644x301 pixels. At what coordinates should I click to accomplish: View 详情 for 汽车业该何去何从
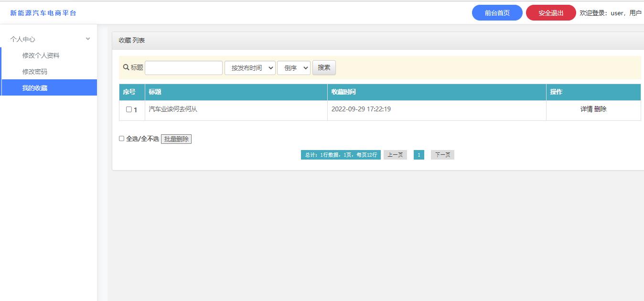(x=586, y=109)
